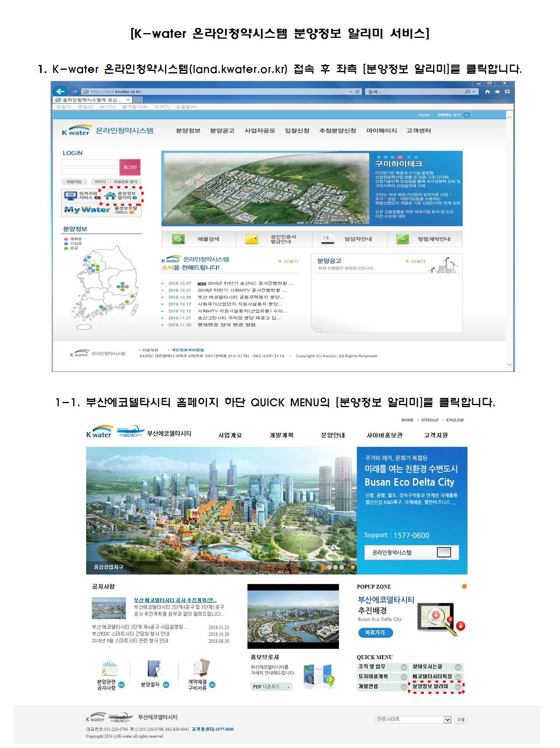Select the highlighted red banner indicator dot
Screen dimensions: 560x748
pos(400,157)
